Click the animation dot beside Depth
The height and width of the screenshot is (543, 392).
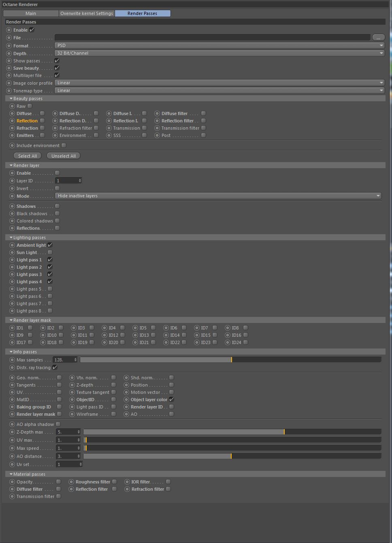[x=9, y=53]
